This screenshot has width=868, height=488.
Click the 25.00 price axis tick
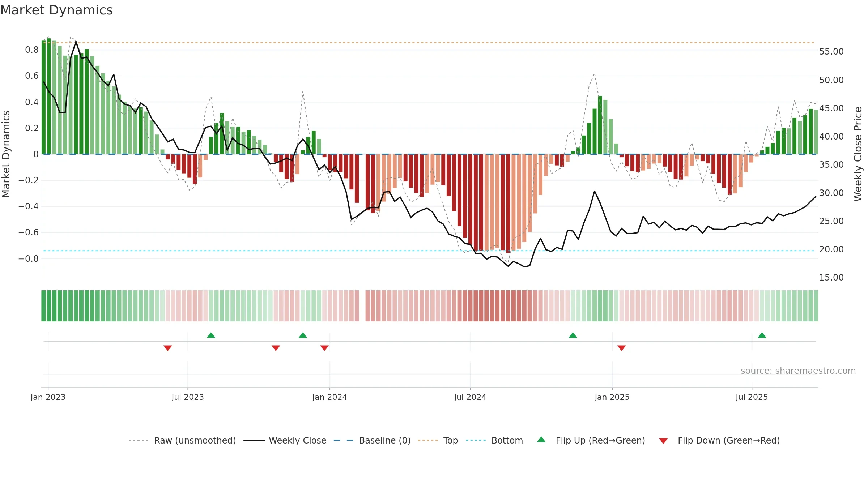[831, 221]
